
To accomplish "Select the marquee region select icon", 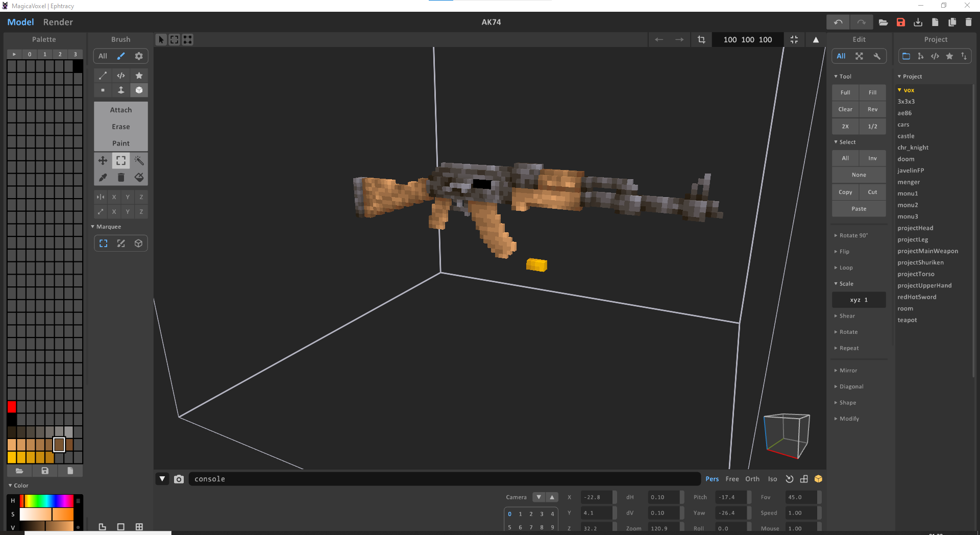I will coord(121,161).
